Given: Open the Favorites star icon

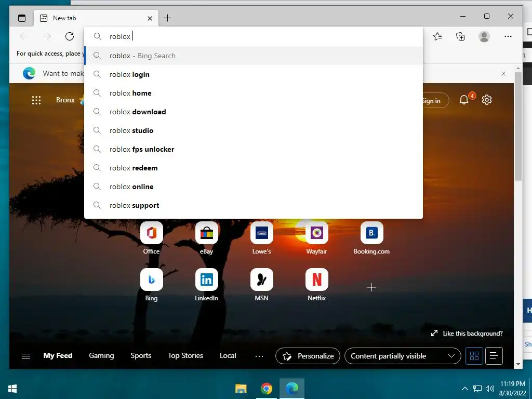Looking at the screenshot, I should 437,36.
